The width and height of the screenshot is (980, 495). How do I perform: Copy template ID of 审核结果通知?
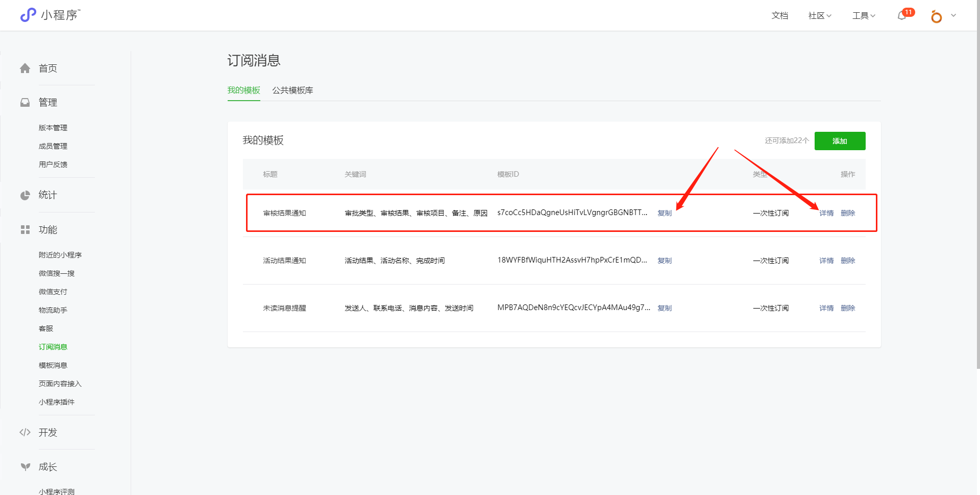[665, 213]
